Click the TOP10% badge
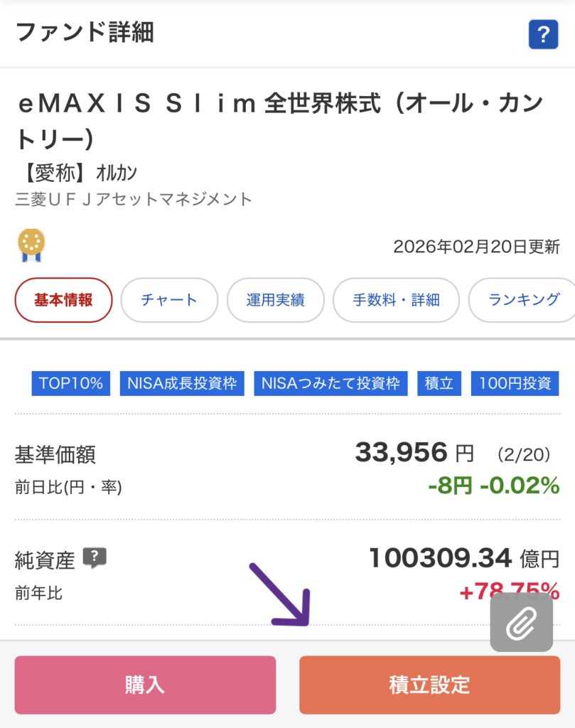The width and height of the screenshot is (575, 728). (70, 383)
